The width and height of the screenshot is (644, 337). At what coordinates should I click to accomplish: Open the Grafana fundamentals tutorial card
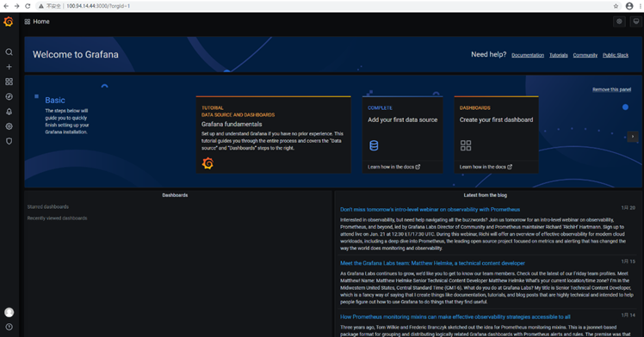coord(274,134)
